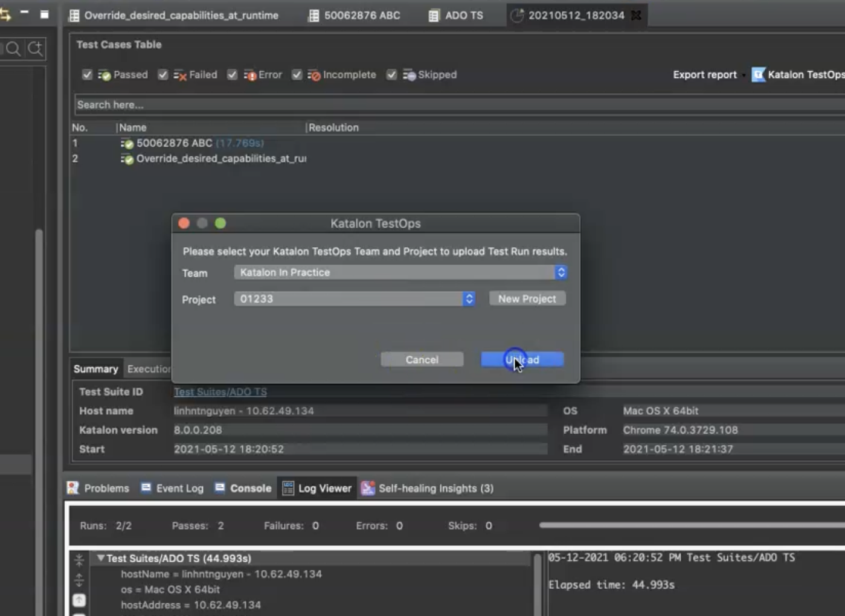Click the New Project button
Image resolution: width=845 pixels, height=616 pixels.
[526, 298]
